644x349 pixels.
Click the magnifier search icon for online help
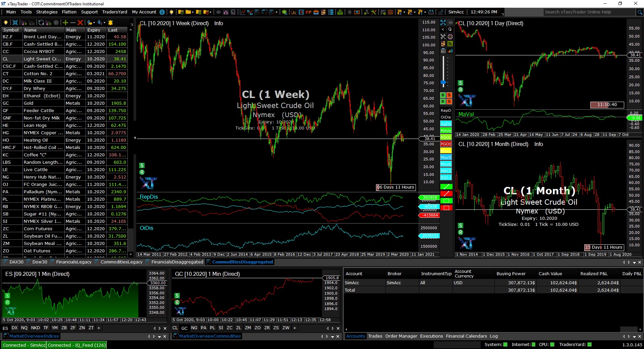[640, 12]
